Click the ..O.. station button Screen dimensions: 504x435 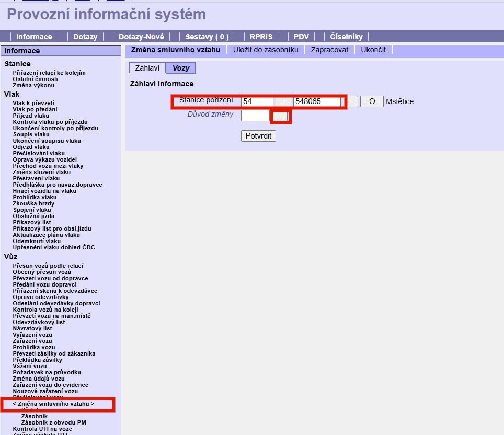click(x=371, y=102)
